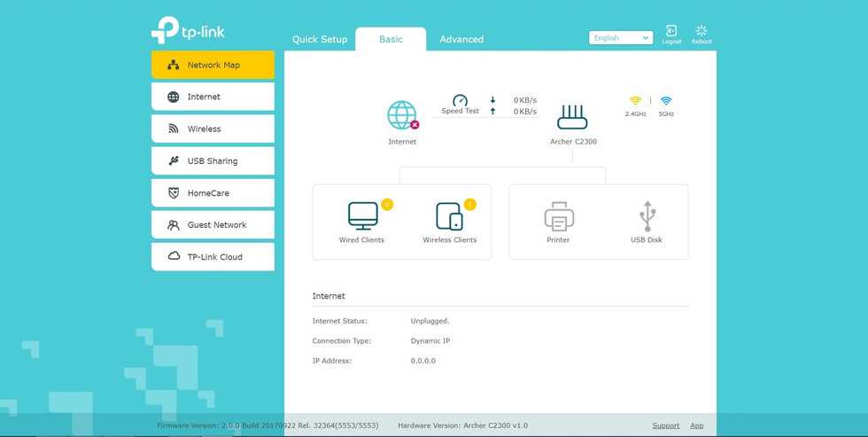
Task: Open the Guest Network page
Action: [213, 225]
